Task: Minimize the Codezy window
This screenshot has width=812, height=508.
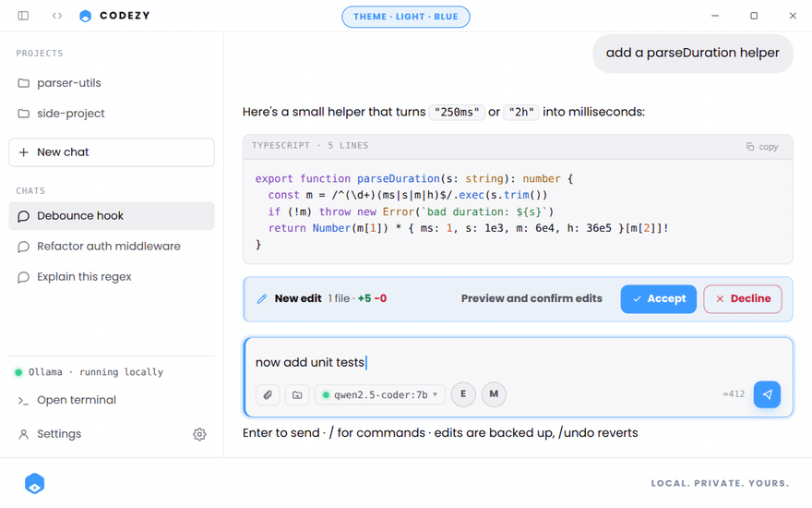Action: 715,16
